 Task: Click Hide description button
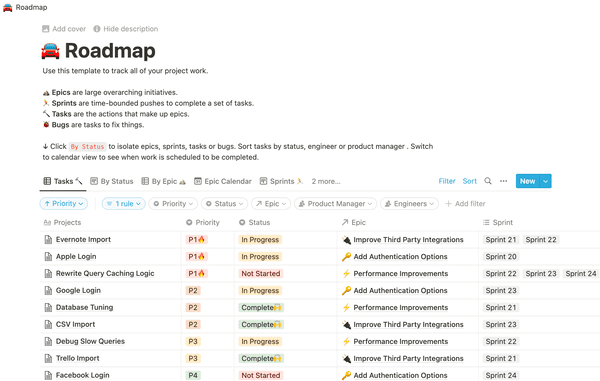[126, 29]
